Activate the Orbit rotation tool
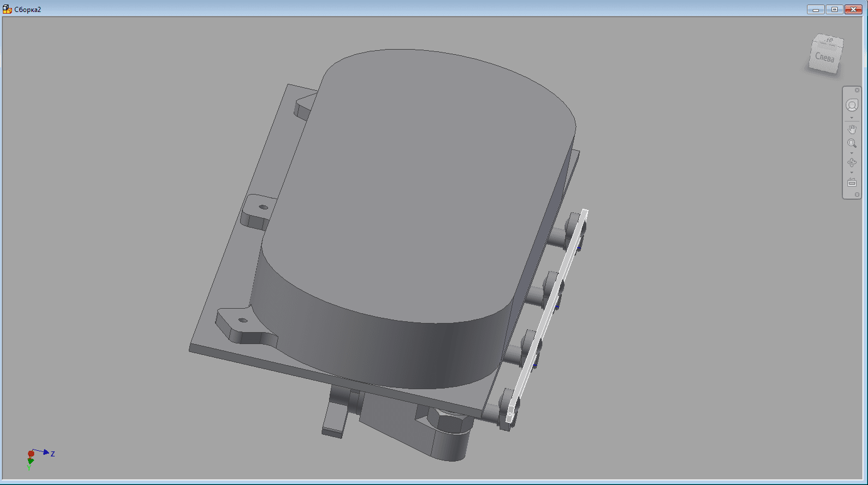This screenshot has height=485, width=868. tap(851, 163)
